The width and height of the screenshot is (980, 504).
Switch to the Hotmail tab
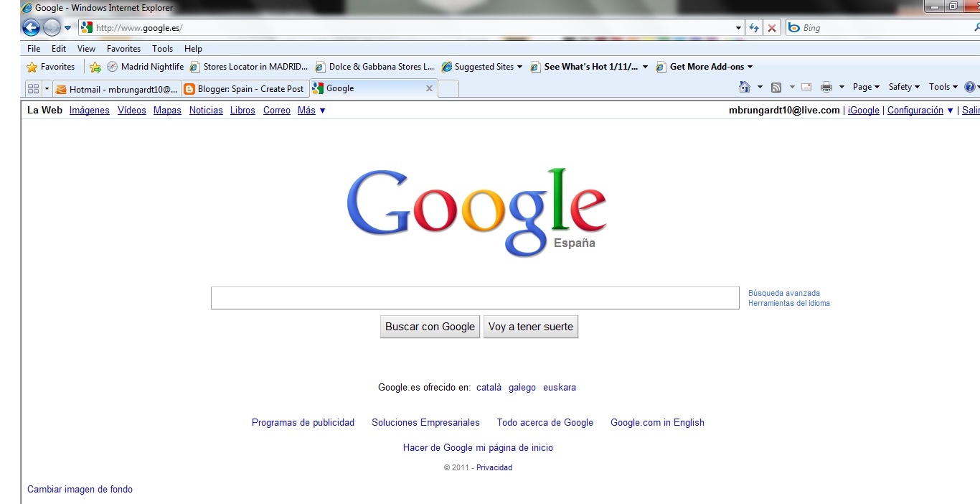[x=117, y=89]
